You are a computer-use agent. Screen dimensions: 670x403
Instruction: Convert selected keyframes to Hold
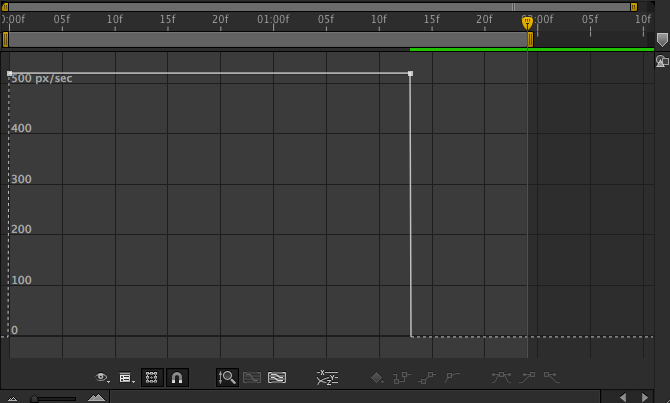click(x=402, y=377)
